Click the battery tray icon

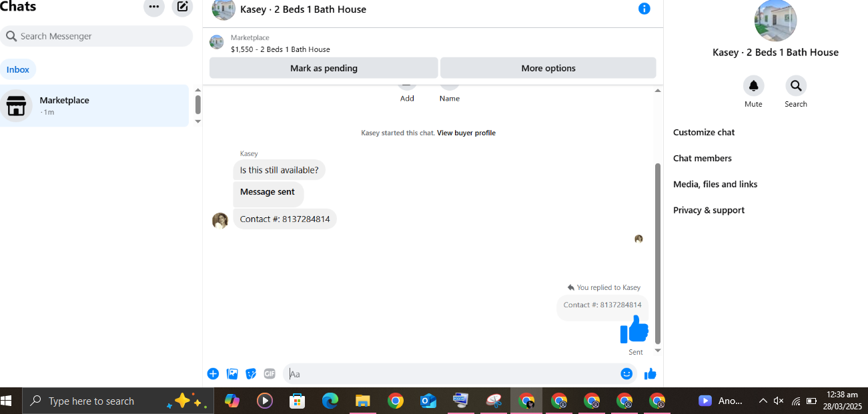click(x=812, y=401)
